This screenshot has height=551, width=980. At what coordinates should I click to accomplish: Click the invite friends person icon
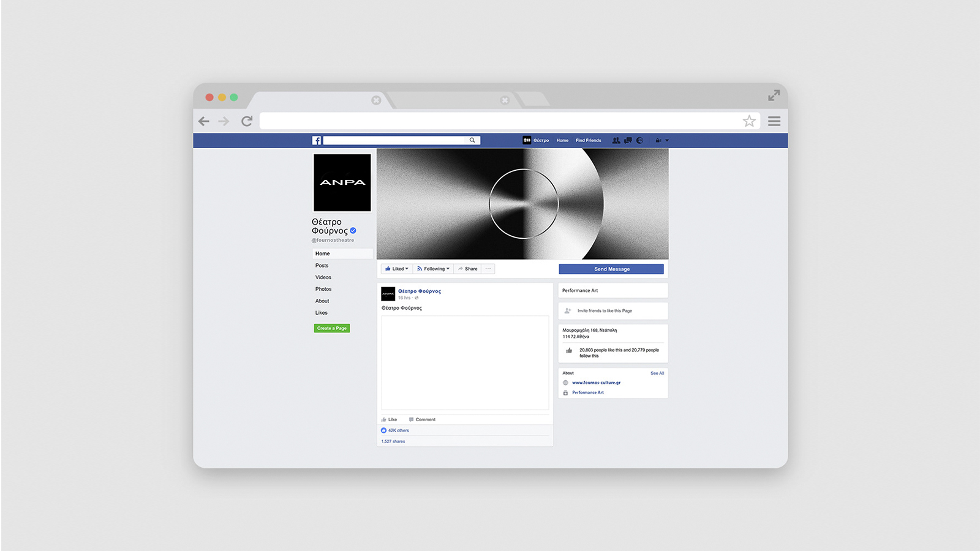tap(568, 311)
